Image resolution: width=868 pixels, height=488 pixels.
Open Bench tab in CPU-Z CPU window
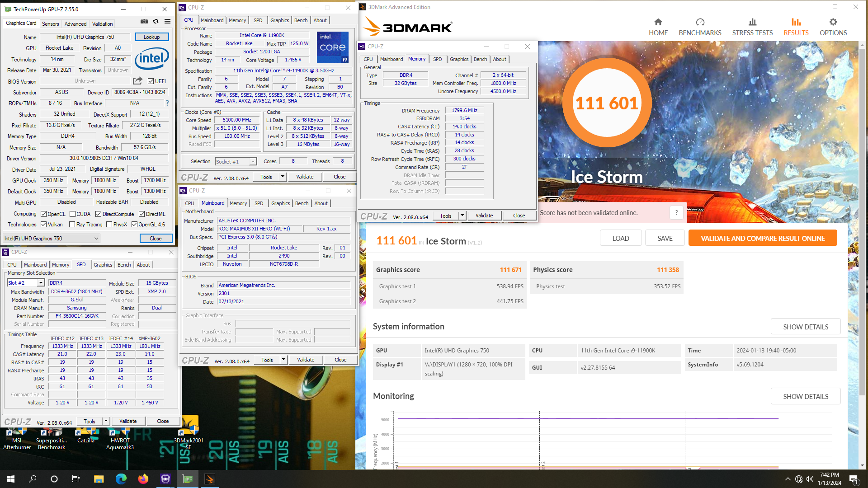[301, 20]
